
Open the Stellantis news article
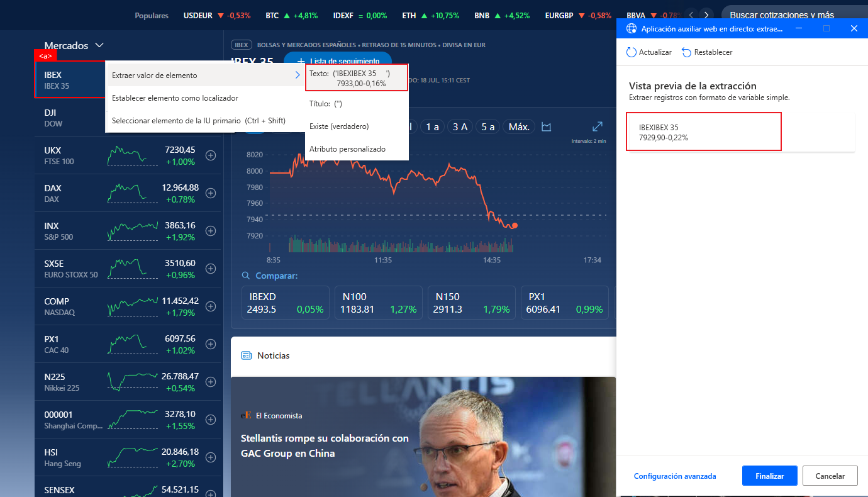click(325, 445)
